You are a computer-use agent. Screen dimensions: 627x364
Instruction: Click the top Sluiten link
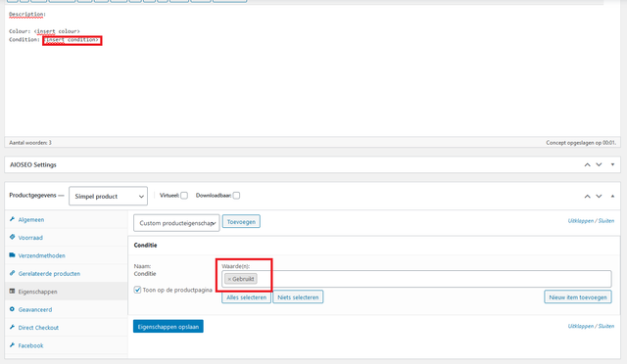[606, 220]
